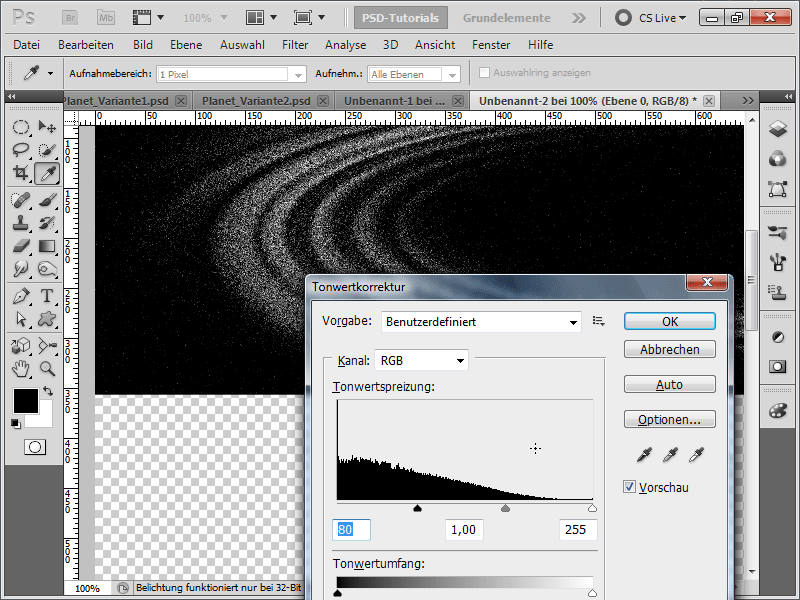This screenshot has height=600, width=800.
Task: Select the Elliptical Marquee tool
Action: 20,127
